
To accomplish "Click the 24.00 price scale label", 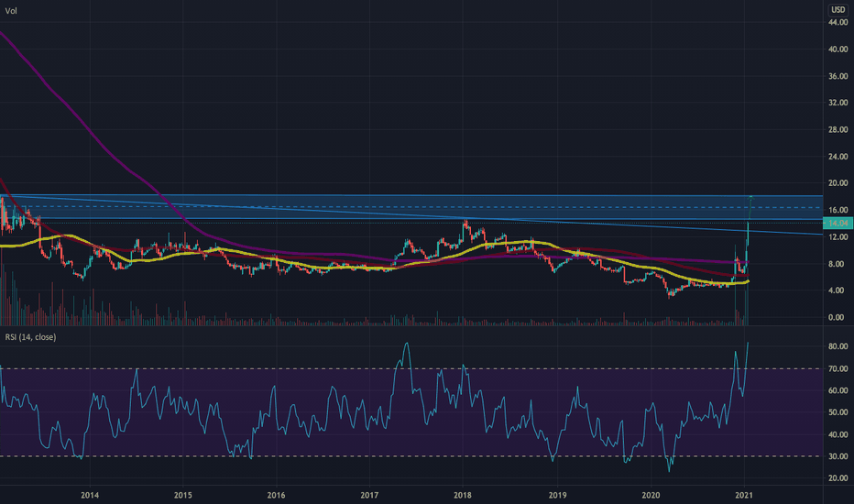I will 838,157.
